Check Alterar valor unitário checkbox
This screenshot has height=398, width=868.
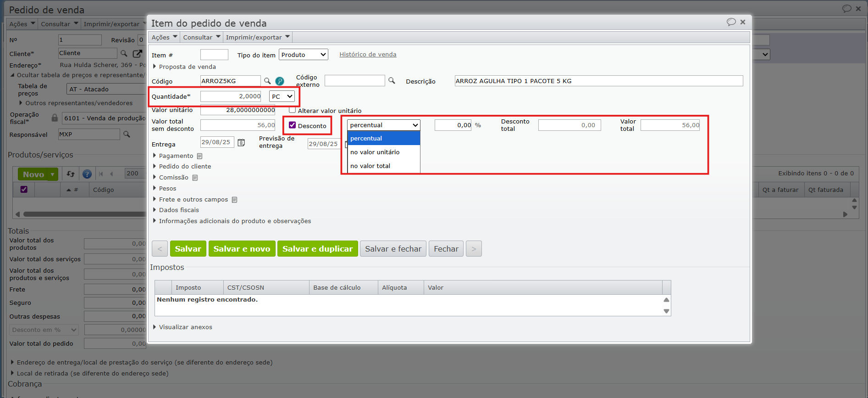tap(292, 110)
